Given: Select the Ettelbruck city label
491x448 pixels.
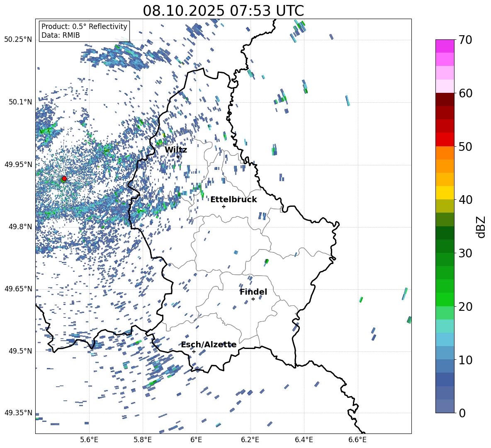Looking at the screenshot, I should tap(233, 200).
